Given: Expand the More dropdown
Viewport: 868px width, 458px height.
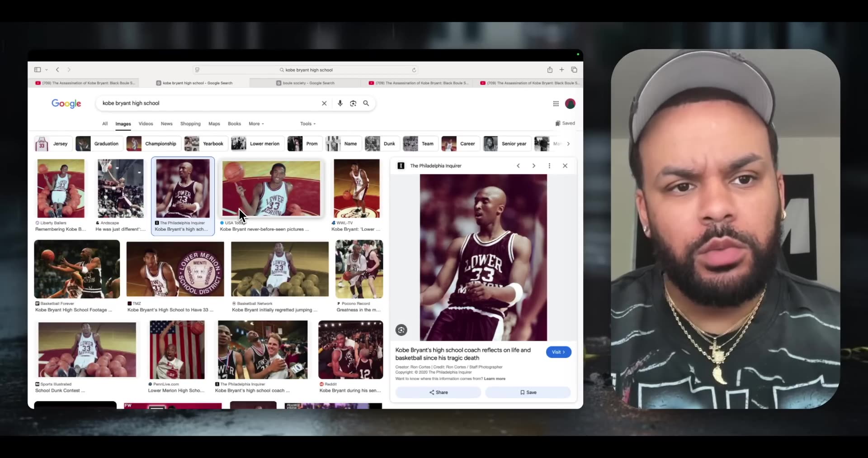Looking at the screenshot, I should tap(256, 124).
